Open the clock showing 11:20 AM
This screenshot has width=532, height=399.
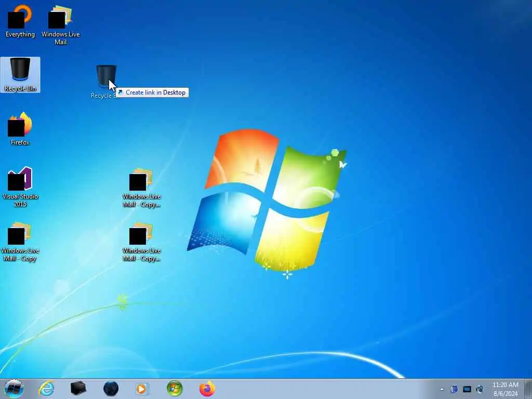(505, 389)
